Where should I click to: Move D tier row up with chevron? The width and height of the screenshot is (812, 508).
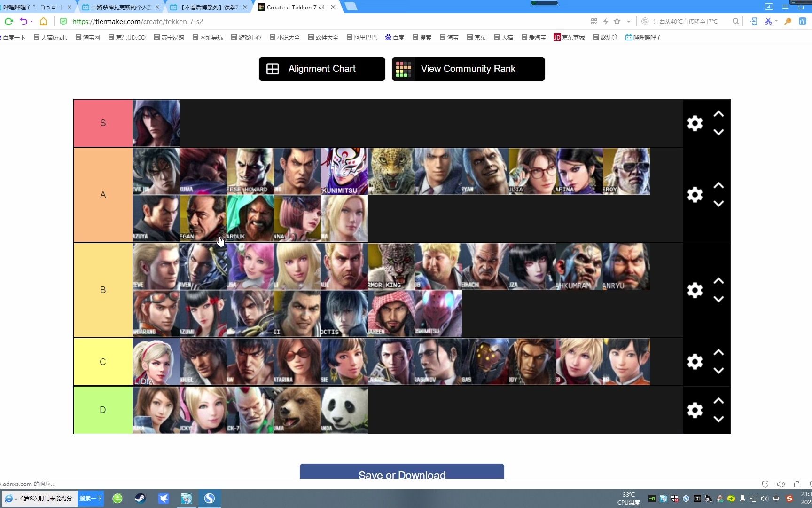(x=718, y=401)
